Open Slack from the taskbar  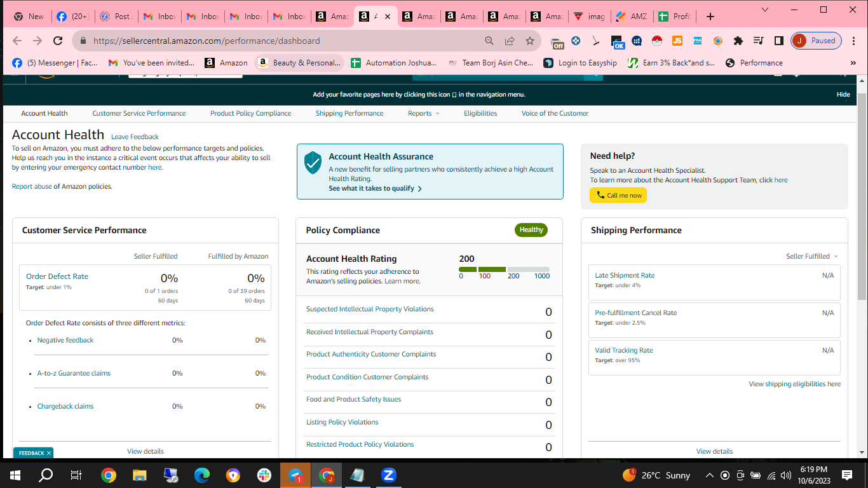264,475
